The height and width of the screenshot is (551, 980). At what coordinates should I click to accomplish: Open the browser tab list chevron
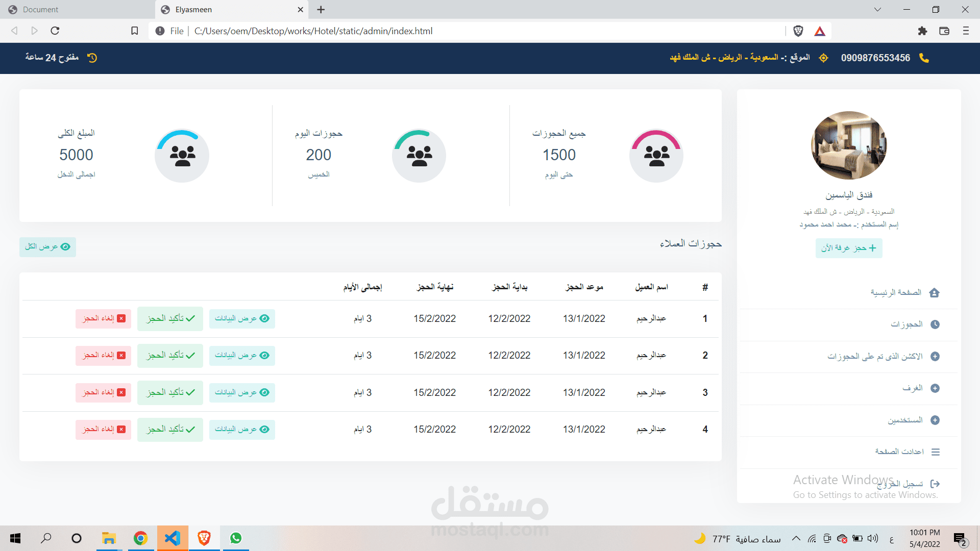tap(877, 10)
